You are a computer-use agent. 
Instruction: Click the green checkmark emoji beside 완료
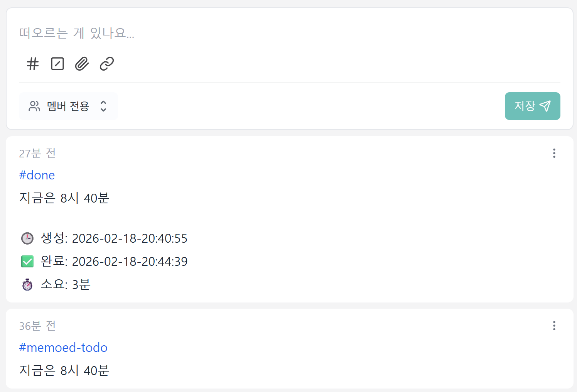click(x=27, y=262)
